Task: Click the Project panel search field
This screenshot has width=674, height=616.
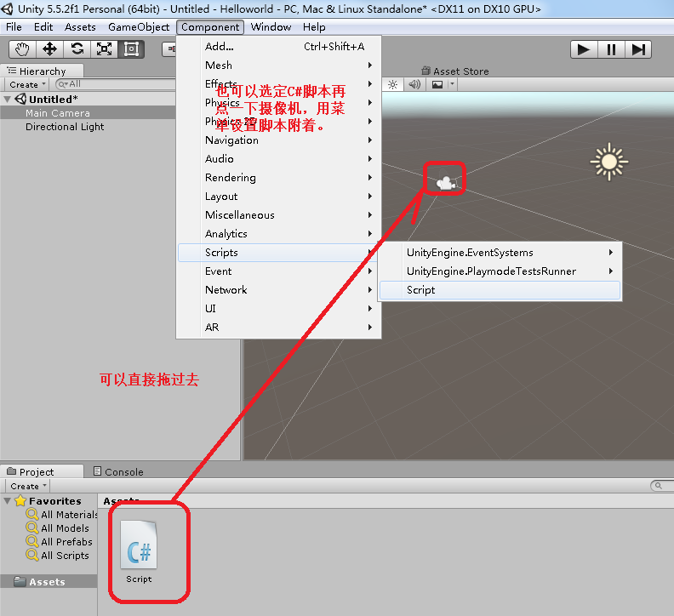Action: [662, 486]
